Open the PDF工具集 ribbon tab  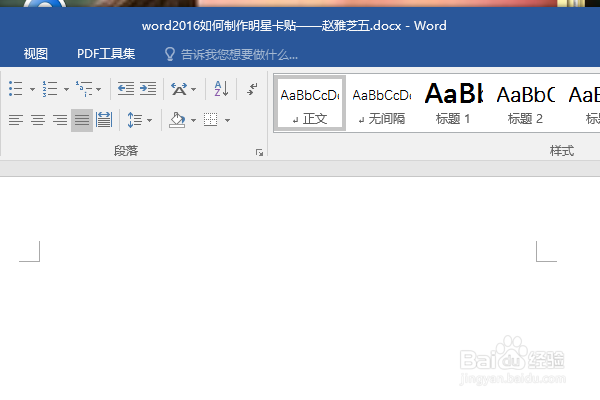(106, 54)
